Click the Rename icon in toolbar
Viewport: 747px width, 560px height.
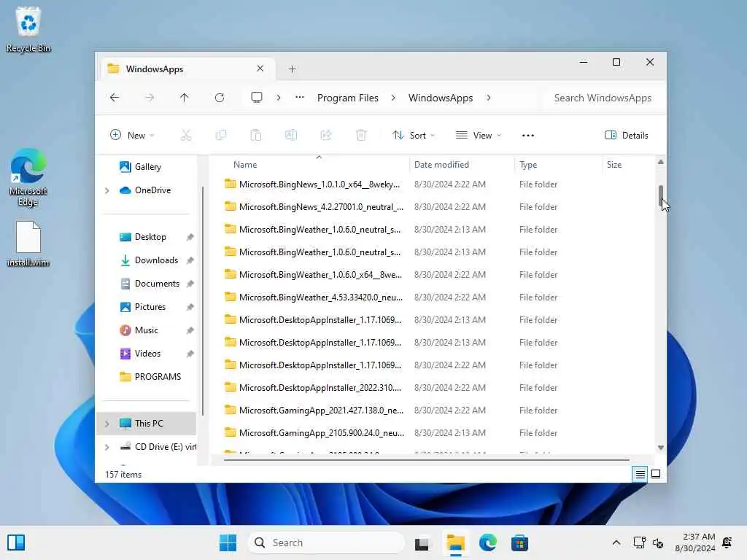click(x=290, y=135)
